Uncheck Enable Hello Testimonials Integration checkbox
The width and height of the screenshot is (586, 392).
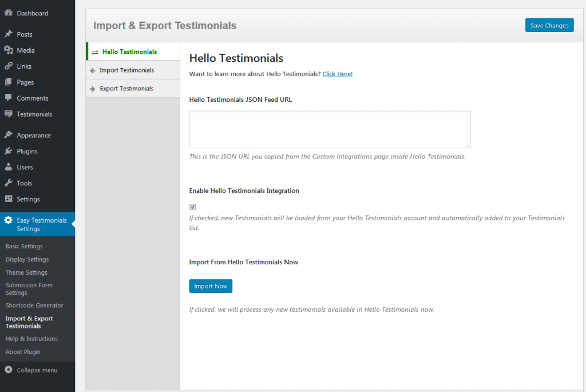tap(193, 207)
